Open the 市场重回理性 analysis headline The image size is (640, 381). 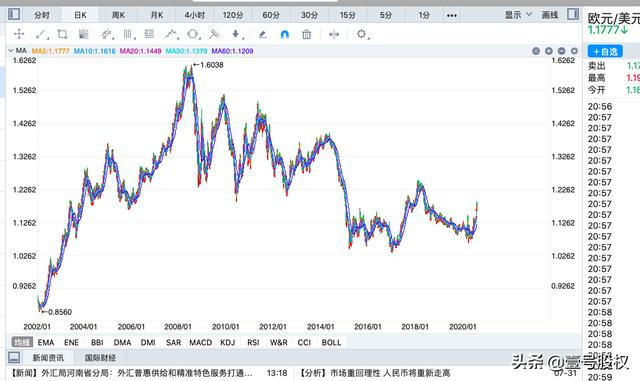pos(375,373)
